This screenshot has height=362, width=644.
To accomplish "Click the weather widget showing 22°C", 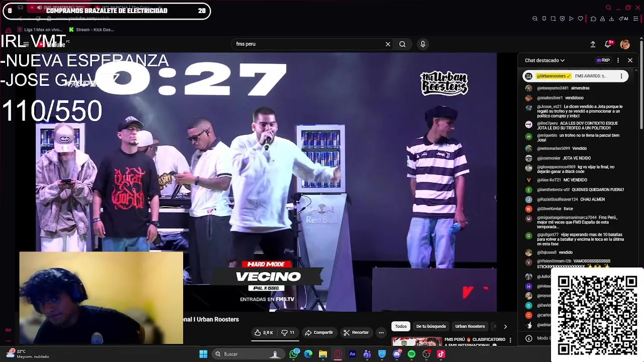I will pyautogui.click(x=28, y=354).
